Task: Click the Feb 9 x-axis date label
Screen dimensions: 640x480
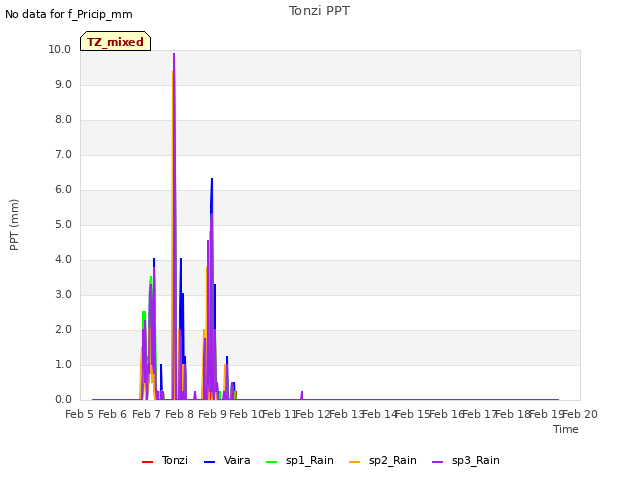Action: point(212,414)
